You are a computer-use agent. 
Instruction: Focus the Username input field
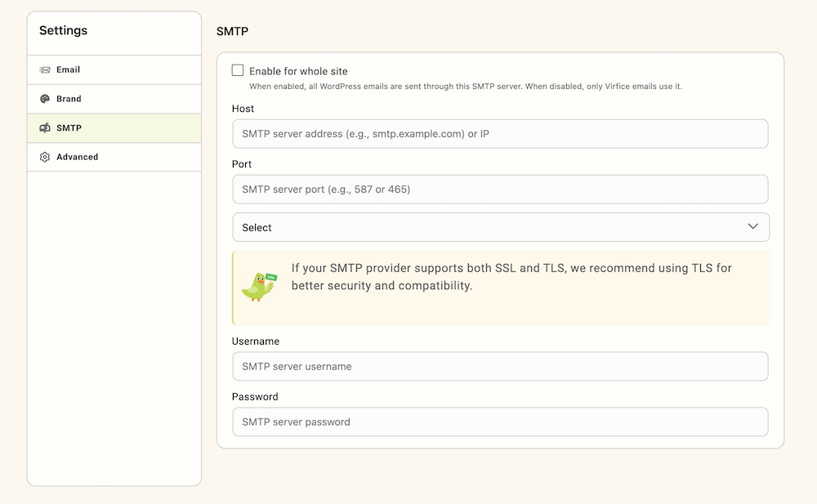point(500,367)
